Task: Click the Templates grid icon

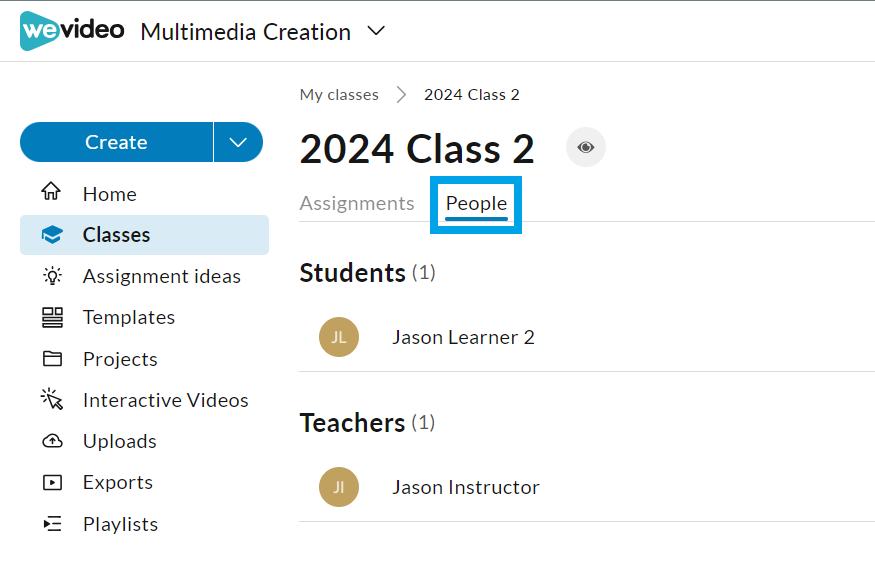Action: [x=52, y=317]
